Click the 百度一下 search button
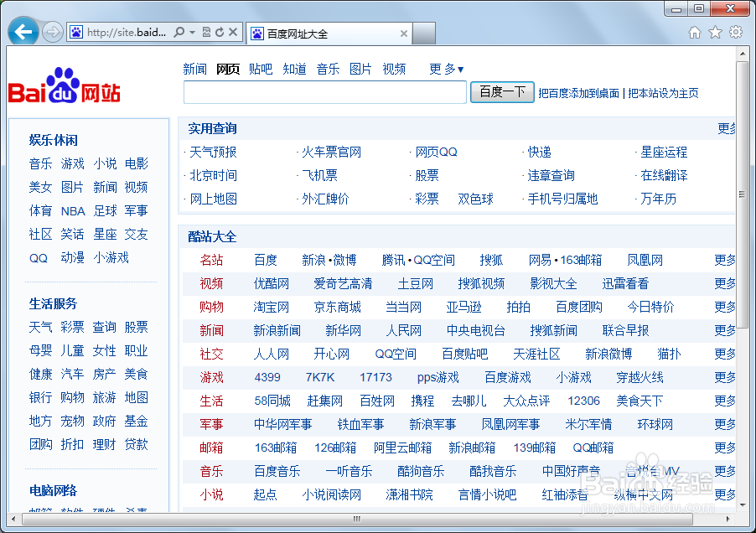 502,91
